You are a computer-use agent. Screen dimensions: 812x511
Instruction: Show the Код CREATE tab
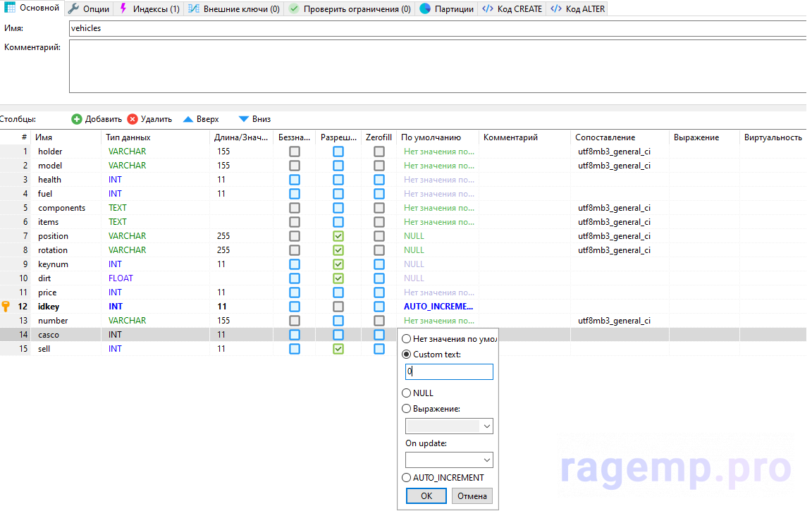pos(512,8)
